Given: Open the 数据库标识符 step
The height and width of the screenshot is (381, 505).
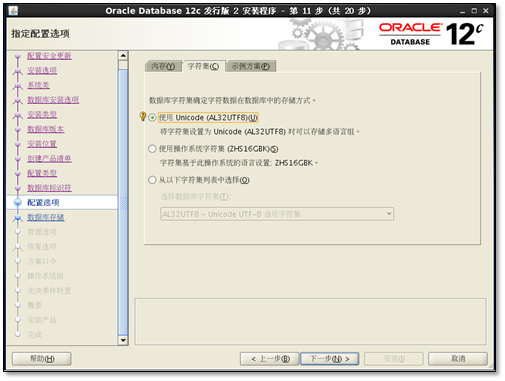Looking at the screenshot, I should 49,188.
